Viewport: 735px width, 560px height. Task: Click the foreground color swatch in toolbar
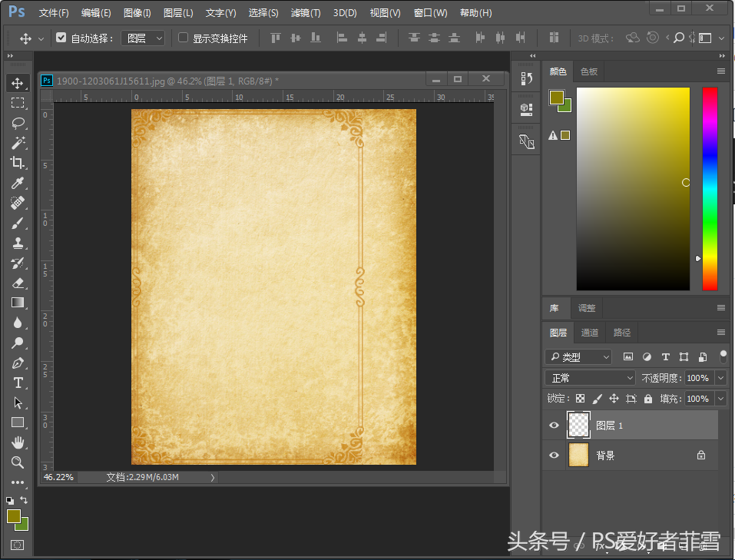14,516
